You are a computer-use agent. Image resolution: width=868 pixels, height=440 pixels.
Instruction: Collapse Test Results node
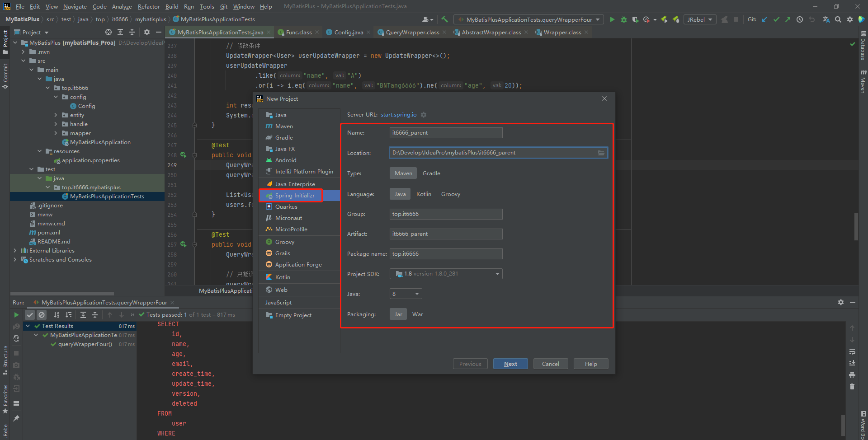(x=28, y=326)
